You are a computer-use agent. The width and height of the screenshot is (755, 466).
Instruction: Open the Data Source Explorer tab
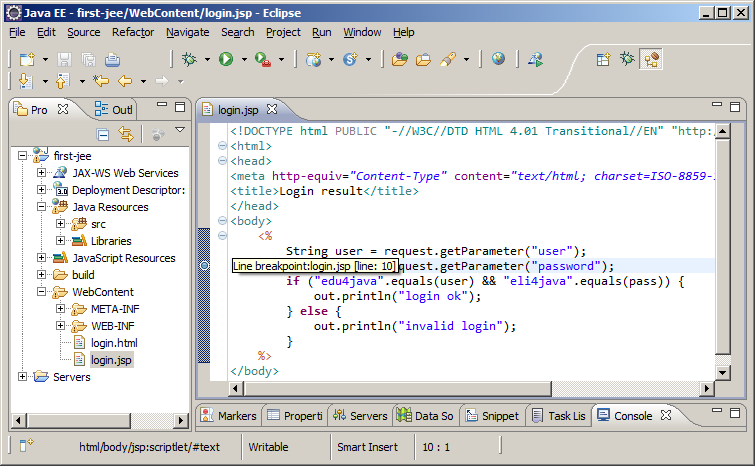(425, 415)
